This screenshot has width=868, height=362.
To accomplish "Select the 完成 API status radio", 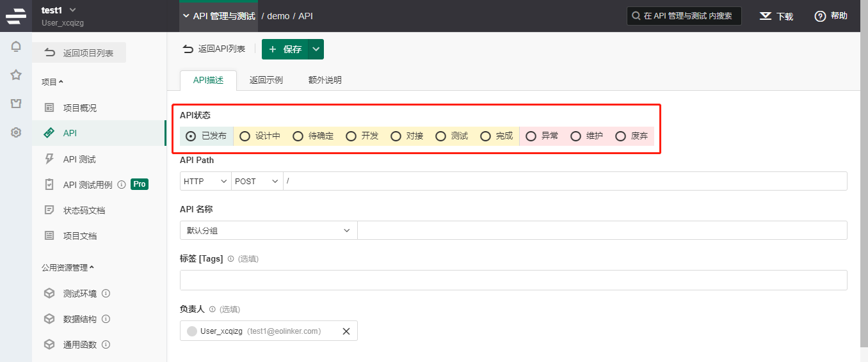I will pyautogui.click(x=486, y=136).
